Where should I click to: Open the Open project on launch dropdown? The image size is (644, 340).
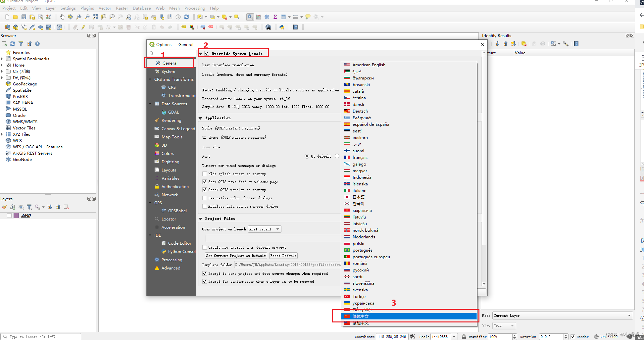265,229
